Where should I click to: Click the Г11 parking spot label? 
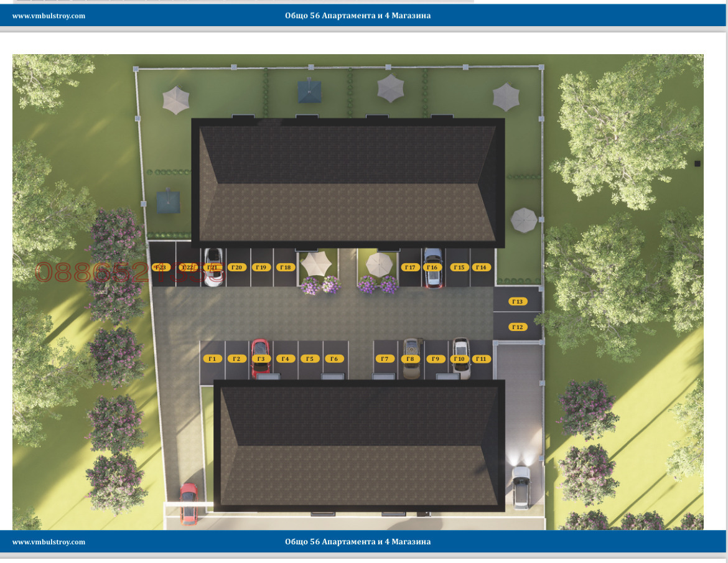coord(481,359)
